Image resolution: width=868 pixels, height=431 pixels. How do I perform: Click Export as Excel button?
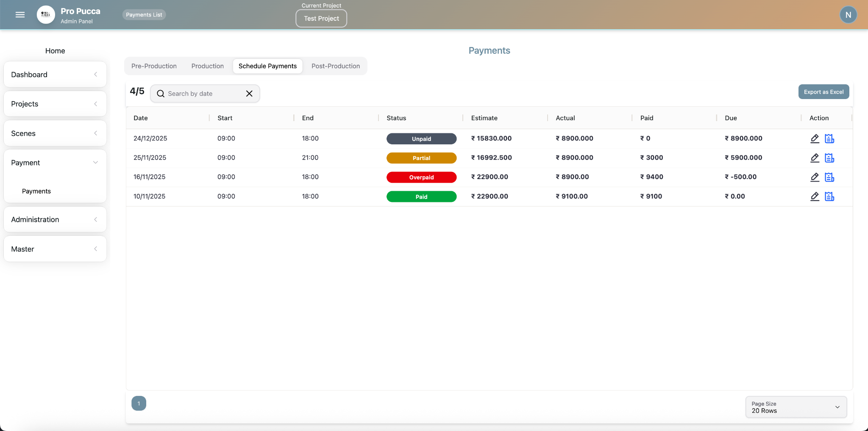click(823, 92)
